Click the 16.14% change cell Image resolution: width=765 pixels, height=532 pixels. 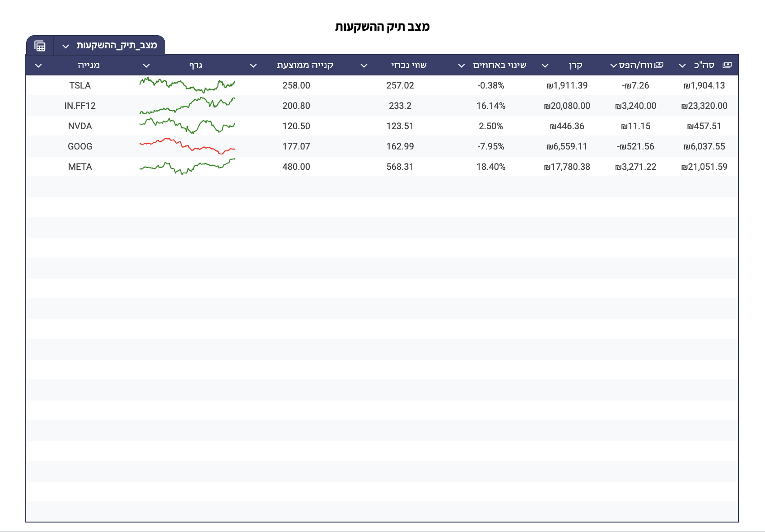point(491,106)
